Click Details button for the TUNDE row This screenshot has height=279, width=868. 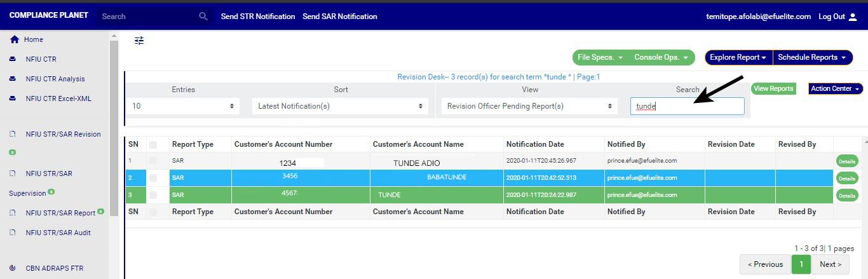[847, 196]
